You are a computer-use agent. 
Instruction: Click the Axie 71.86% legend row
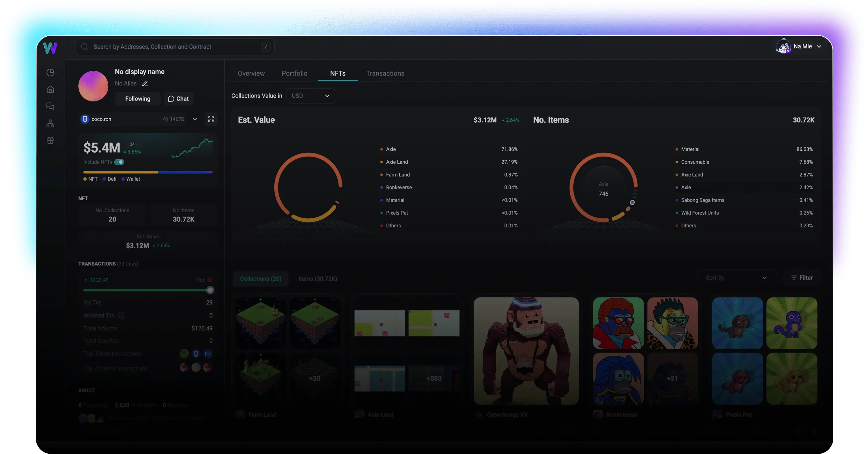coord(449,149)
